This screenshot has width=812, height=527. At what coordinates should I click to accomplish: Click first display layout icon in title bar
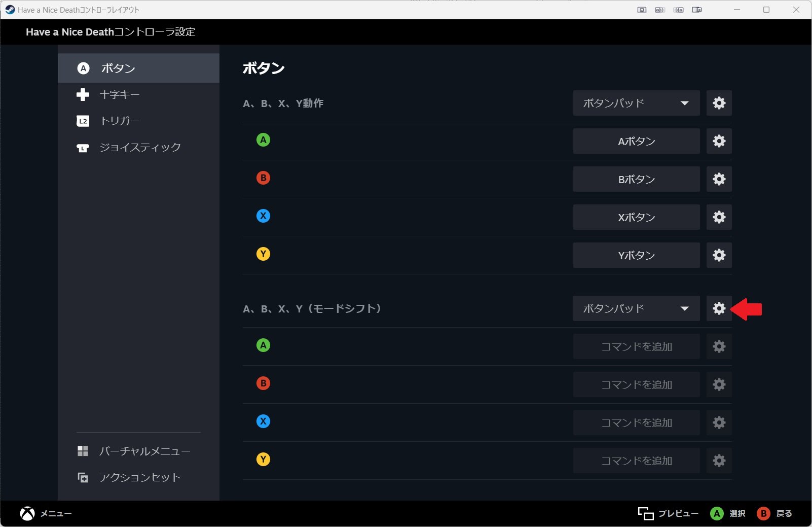[642, 10]
